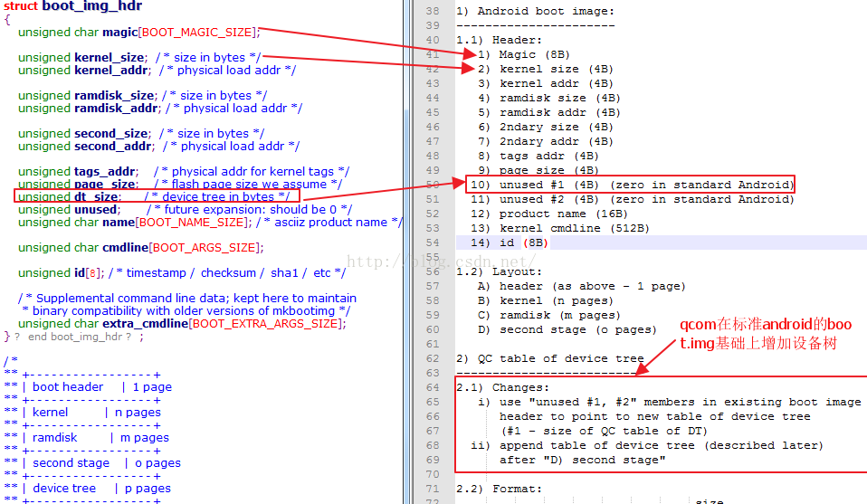Click the '1.2) Layout:' line
Viewport: 867px width, 504px height.
[x=500, y=271]
